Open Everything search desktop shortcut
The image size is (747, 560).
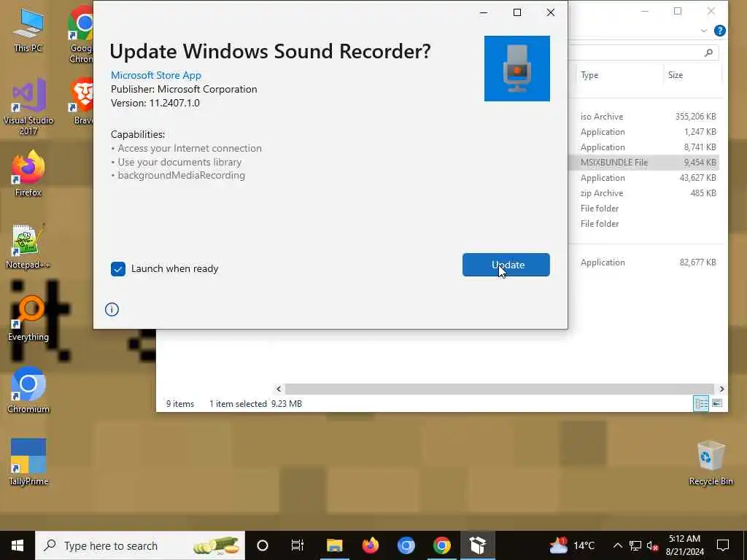point(28,319)
